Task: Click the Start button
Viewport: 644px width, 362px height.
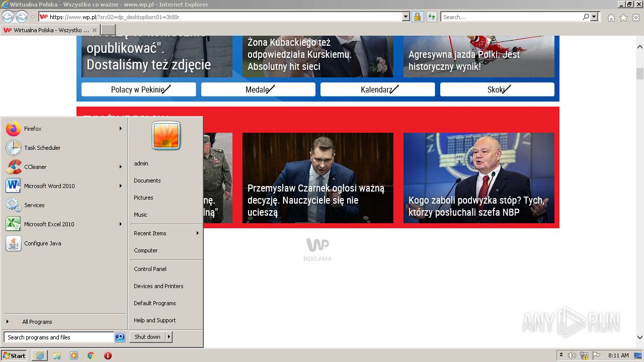Action: pyautogui.click(x=14, y=355)
